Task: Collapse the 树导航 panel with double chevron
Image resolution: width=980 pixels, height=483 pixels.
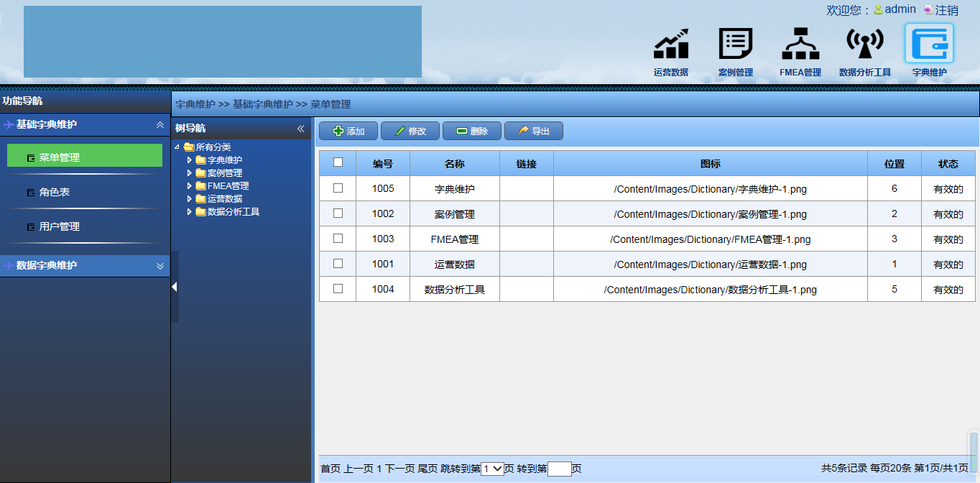Action: 300,129
